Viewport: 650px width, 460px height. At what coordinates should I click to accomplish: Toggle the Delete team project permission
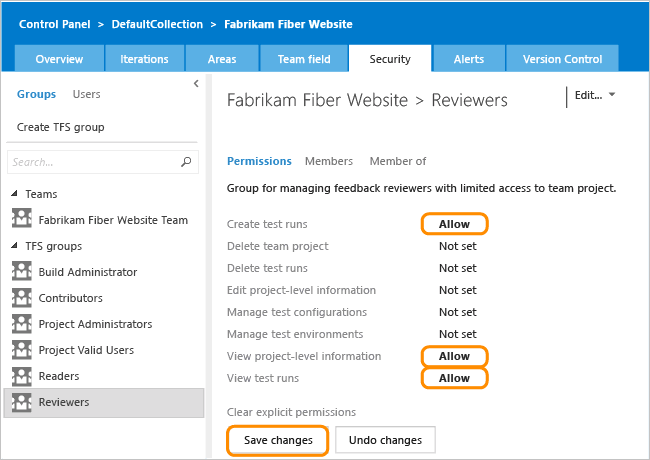457,246
